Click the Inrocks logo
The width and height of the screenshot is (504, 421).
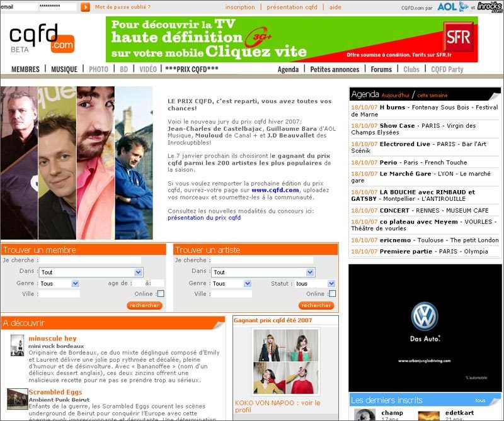[x=490, y=7]
